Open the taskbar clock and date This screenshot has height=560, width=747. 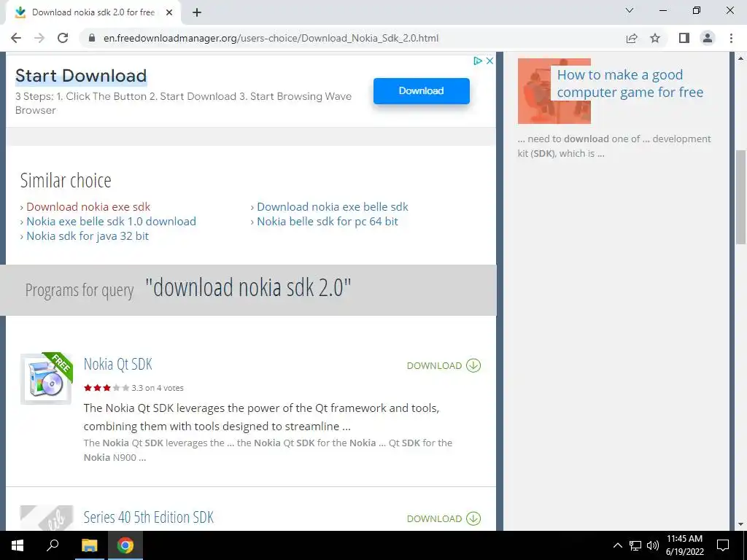(684, 545)
